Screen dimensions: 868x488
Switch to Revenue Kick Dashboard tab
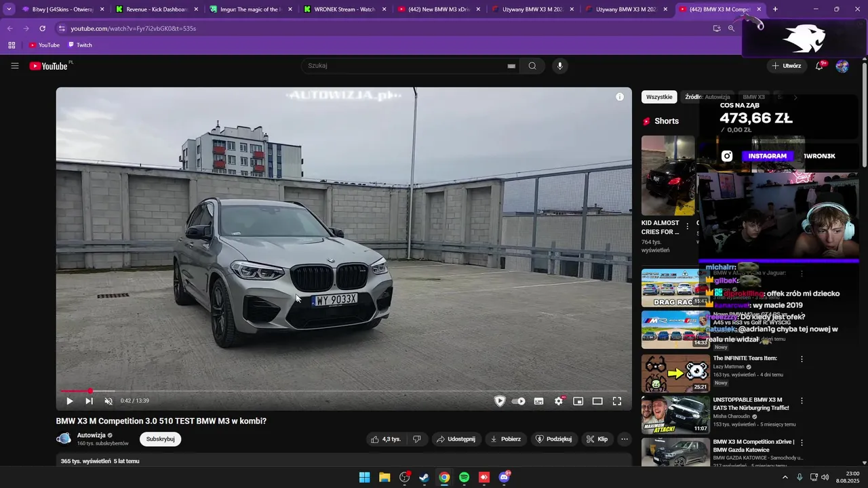157,9
